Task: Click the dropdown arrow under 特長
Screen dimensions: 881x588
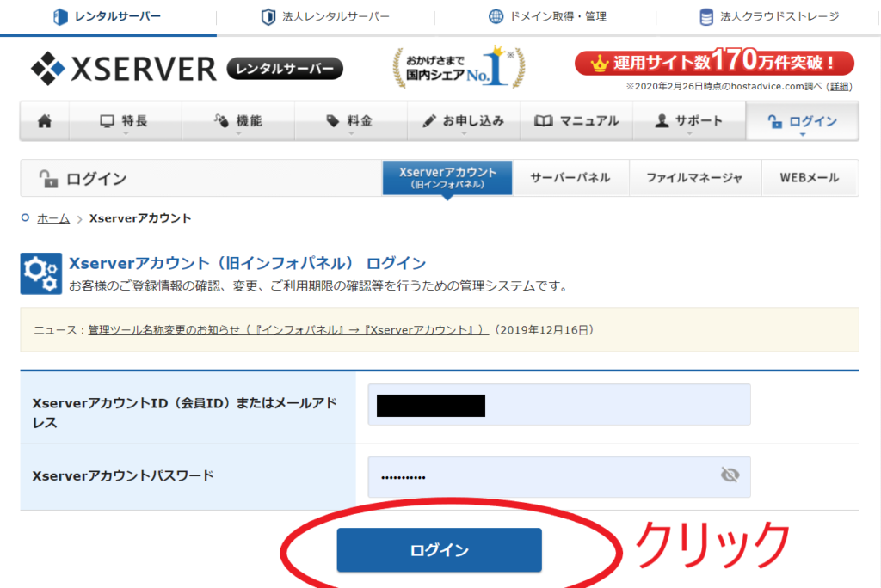Action: [126, 133]
